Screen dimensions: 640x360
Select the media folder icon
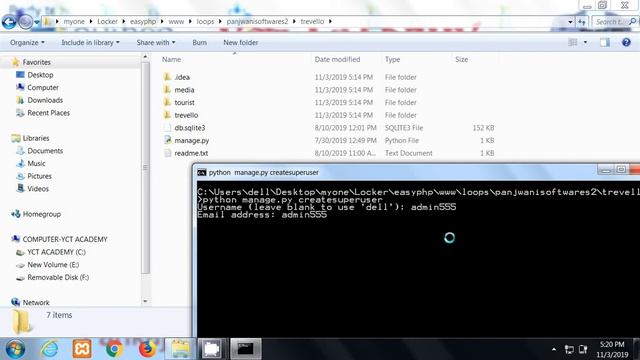point(167,89)
